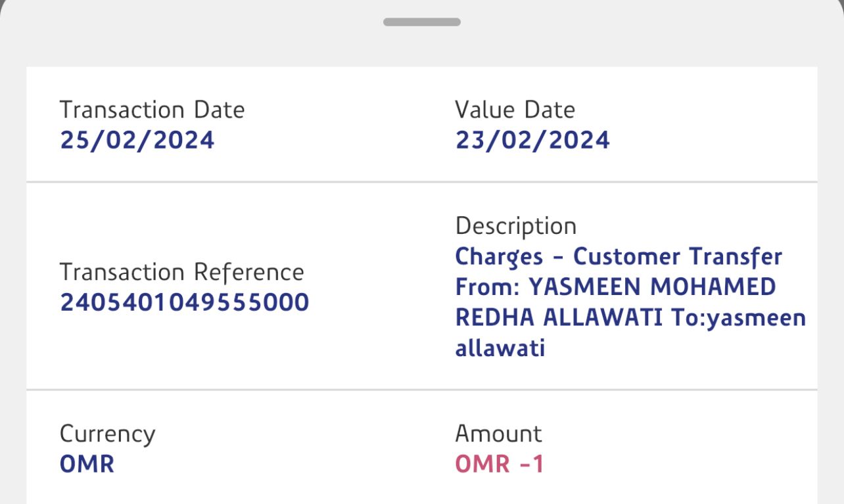This screenshot has width=844, height=504.
Task: Select the OMR -1 amount value
Action: pos(500,464)
